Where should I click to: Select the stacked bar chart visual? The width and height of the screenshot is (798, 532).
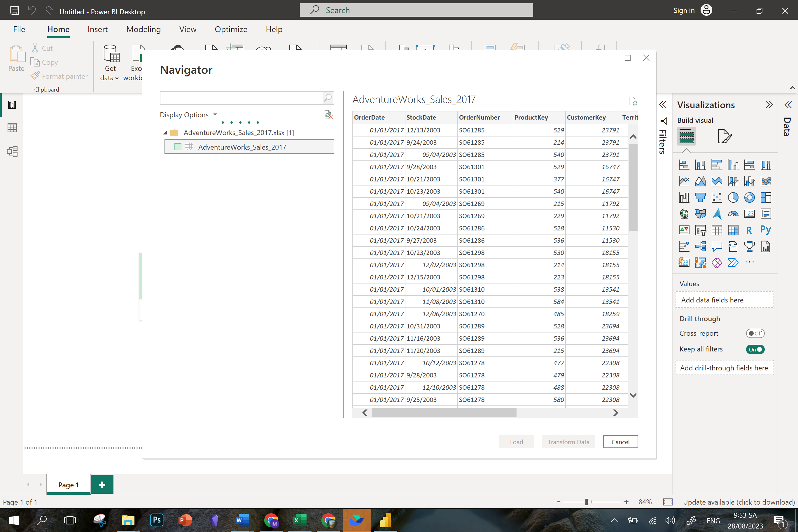click(684, 165)
